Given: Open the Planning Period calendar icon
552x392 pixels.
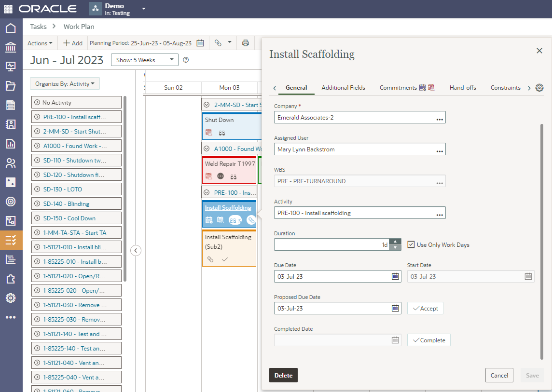Looking at the screenshot, I should click(200, 43).
